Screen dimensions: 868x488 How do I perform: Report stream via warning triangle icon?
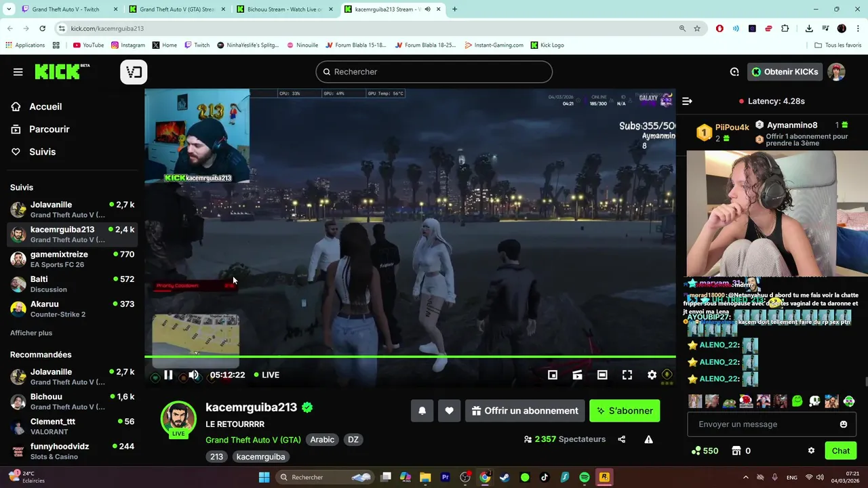[x=648, y=439]
